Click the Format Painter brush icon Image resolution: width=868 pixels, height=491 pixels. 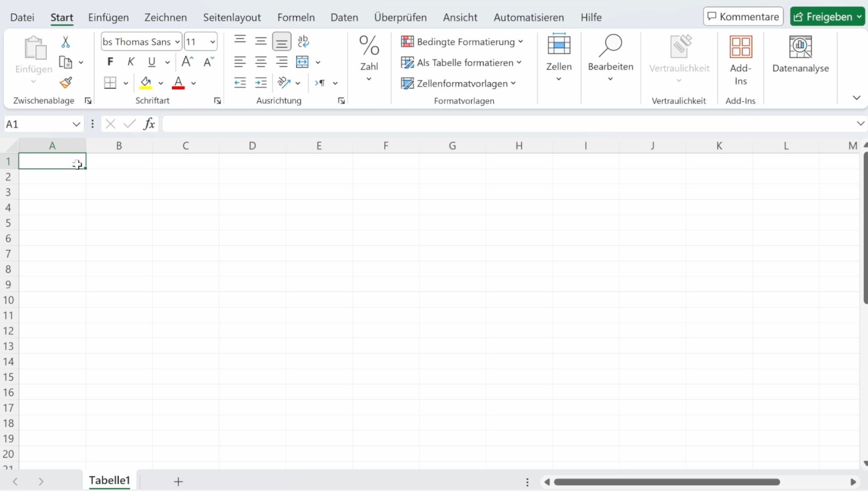(x=65, y=83)
